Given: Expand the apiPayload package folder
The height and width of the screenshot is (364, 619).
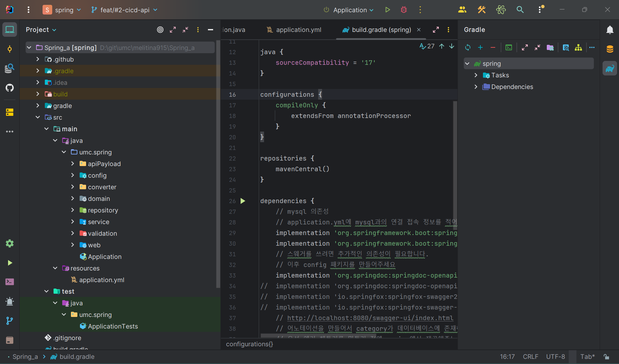Looking at the screenshot, I should (x=73, y=164).
